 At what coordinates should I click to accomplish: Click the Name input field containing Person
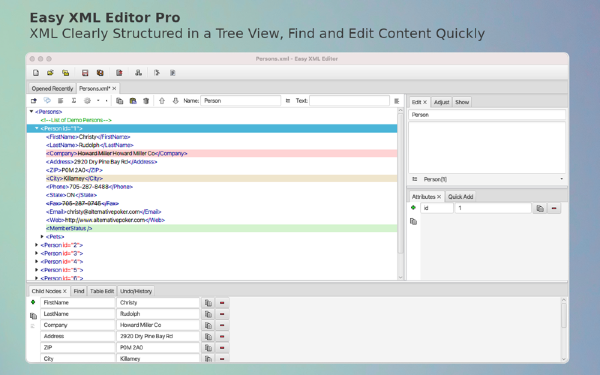pos(241,101)
